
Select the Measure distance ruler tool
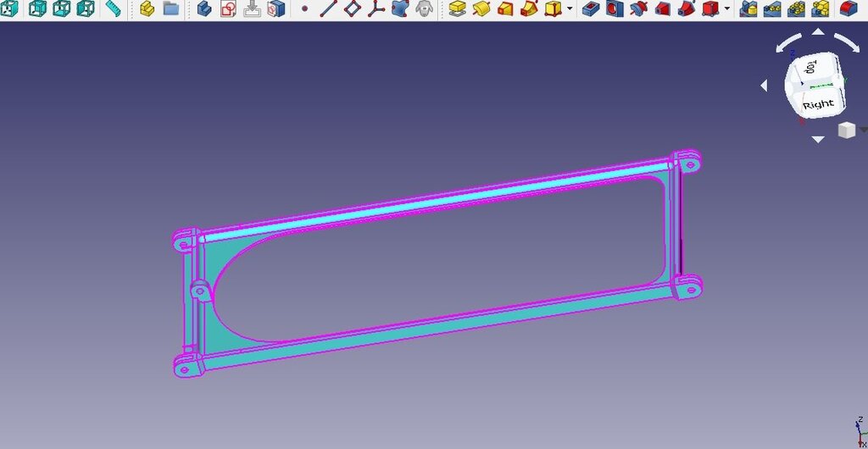coord(113,9)
